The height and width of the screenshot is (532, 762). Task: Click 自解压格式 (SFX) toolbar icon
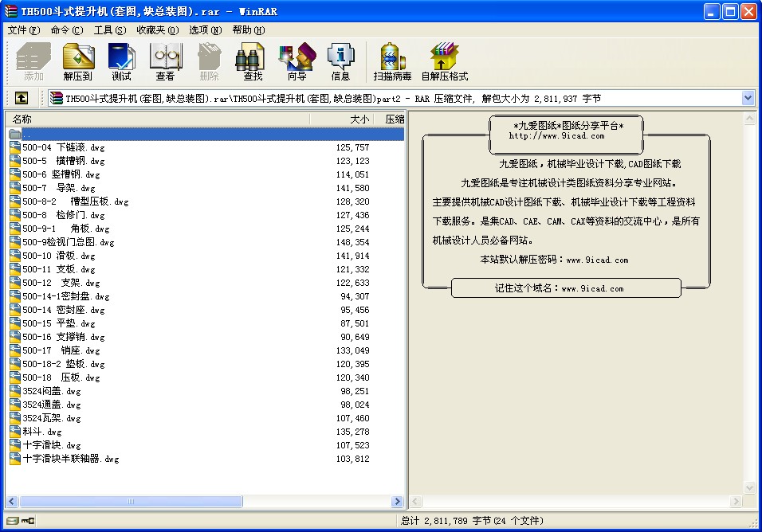[444, 61]
